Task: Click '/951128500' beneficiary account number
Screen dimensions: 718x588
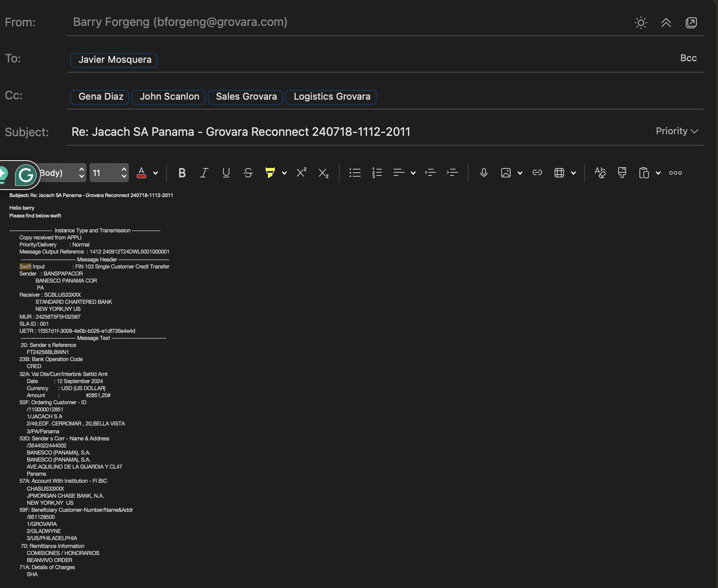Action: (x=41, y=517)
